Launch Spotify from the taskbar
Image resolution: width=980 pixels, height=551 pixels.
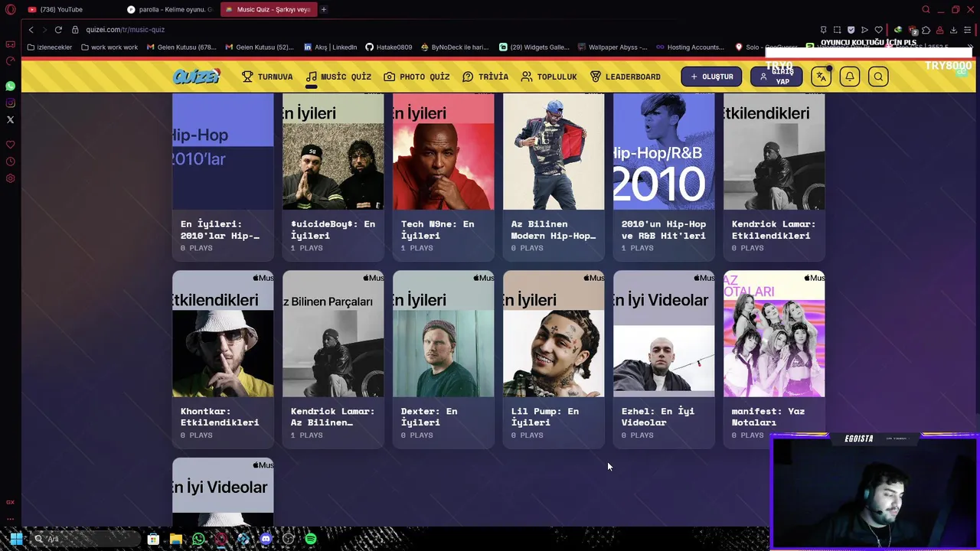(310, 539)
